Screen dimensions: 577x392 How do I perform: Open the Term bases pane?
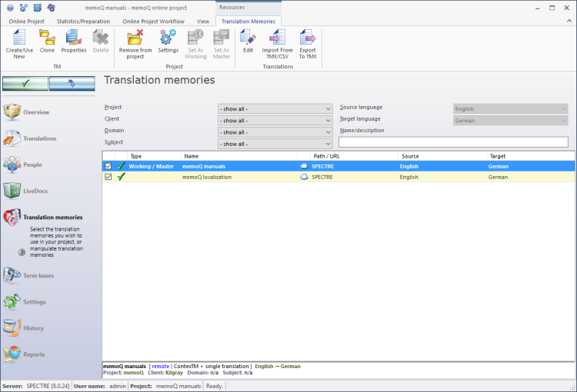28,275
